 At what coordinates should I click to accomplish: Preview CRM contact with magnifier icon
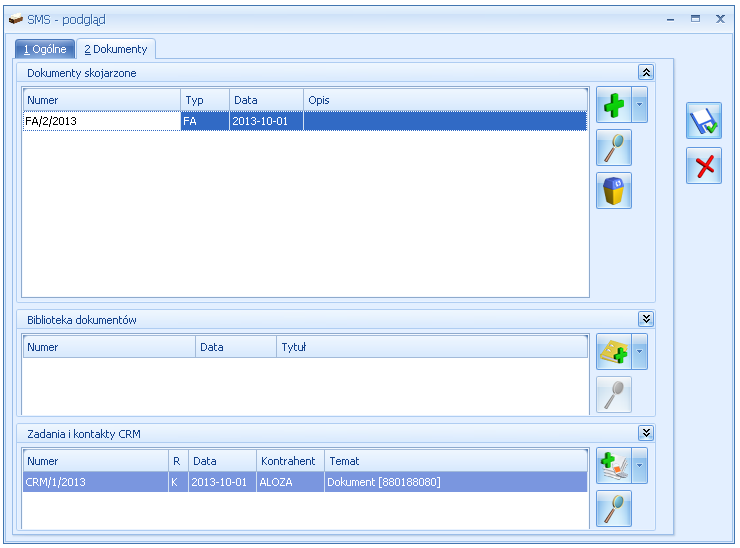click(x=614, y=509)
